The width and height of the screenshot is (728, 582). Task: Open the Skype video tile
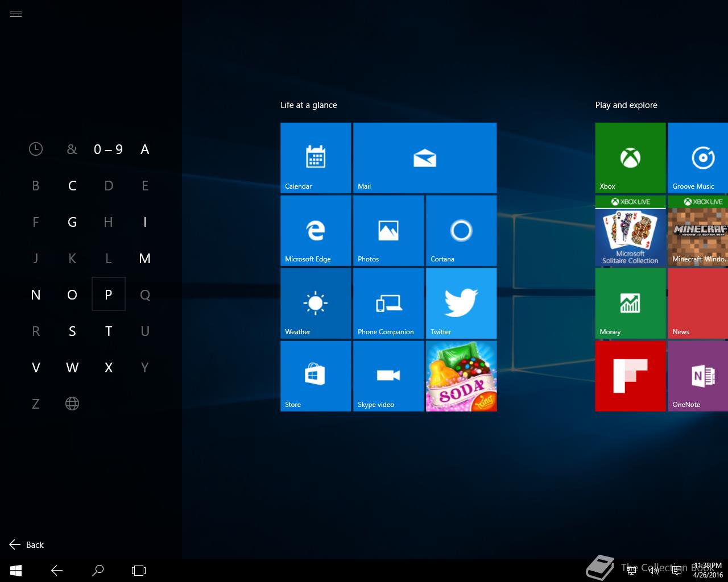(388, 376)
